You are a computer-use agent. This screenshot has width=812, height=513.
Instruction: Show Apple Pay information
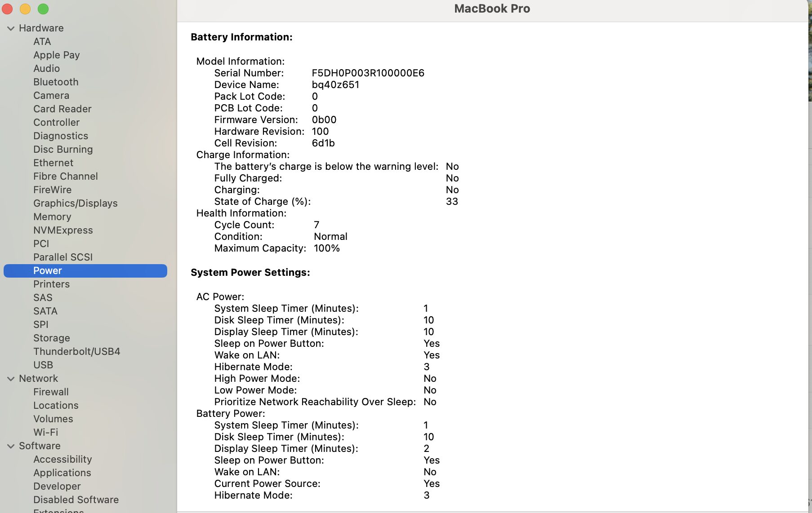click(57, 55)
